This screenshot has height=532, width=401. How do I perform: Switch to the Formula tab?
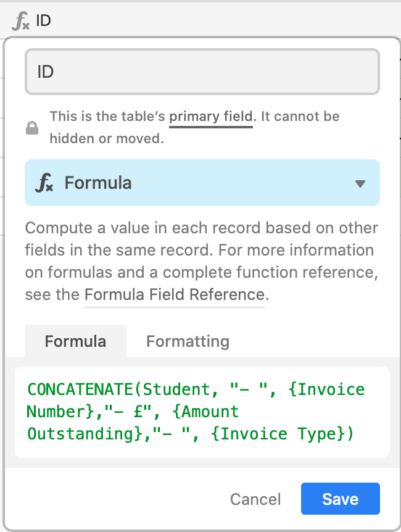(x=75, y=341)
